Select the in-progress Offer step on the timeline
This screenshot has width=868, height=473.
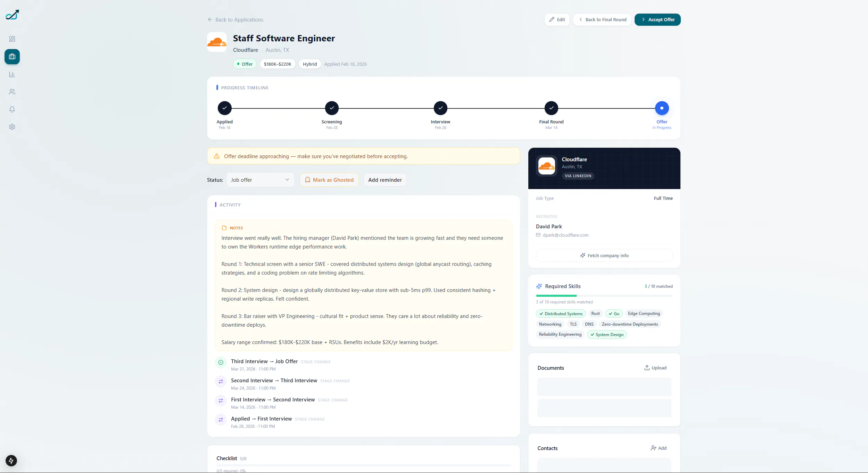tap(662, 108)
